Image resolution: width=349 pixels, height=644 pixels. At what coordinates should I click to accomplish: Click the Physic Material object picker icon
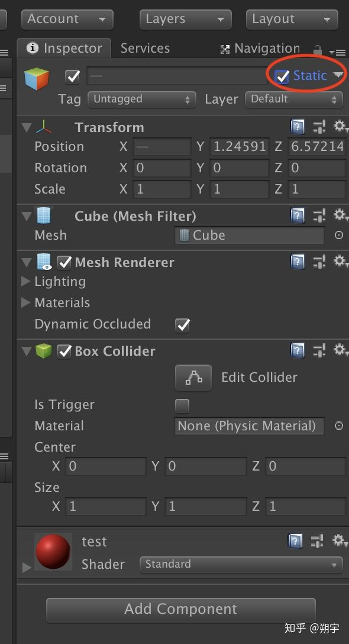(x=338, y=426)
